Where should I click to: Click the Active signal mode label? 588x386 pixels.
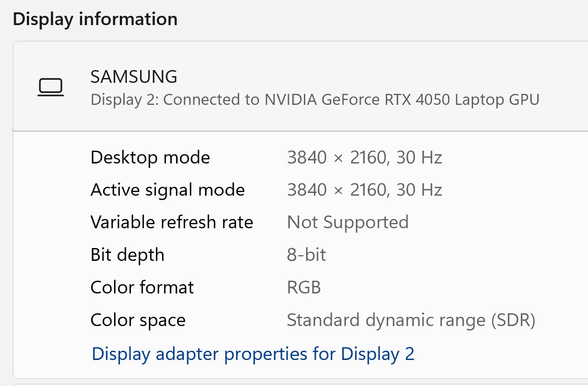click(167, 190)
